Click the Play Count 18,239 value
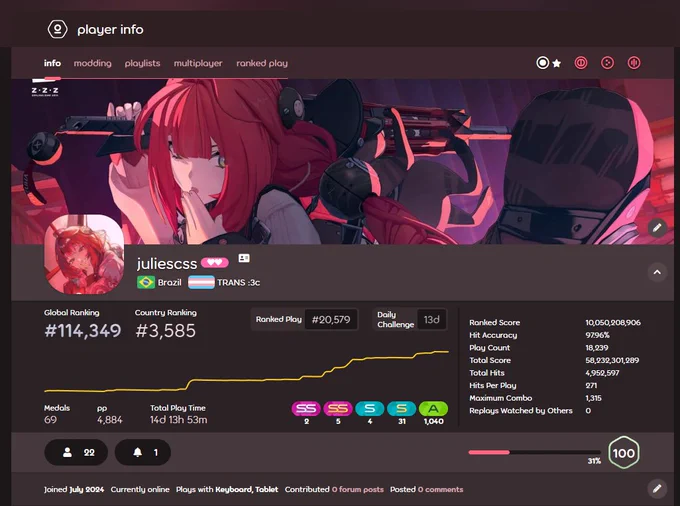Viewport: 680px width, 506px height. (x=597, y=348)
